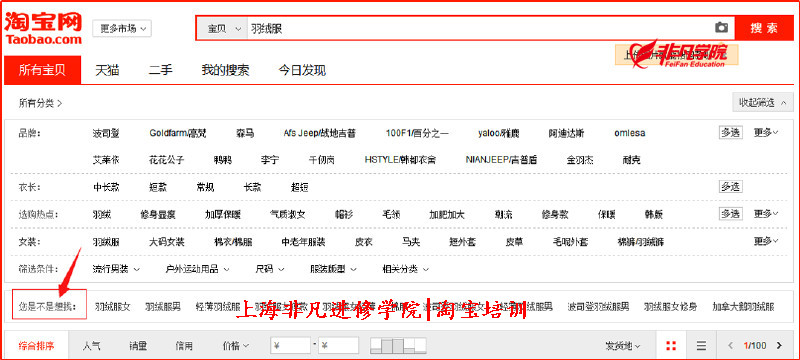Click the price range distribution bar
800x360 pixels.
point(398,346)
